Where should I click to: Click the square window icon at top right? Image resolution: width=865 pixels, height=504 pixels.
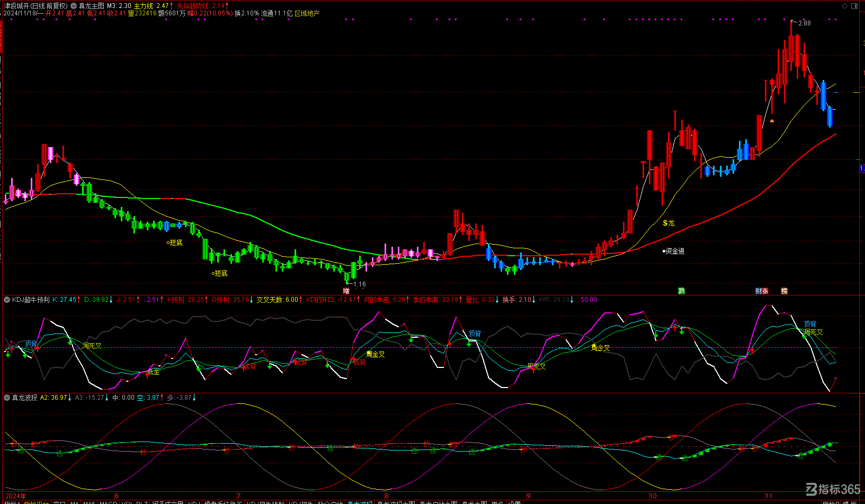[x=854, y=6]
